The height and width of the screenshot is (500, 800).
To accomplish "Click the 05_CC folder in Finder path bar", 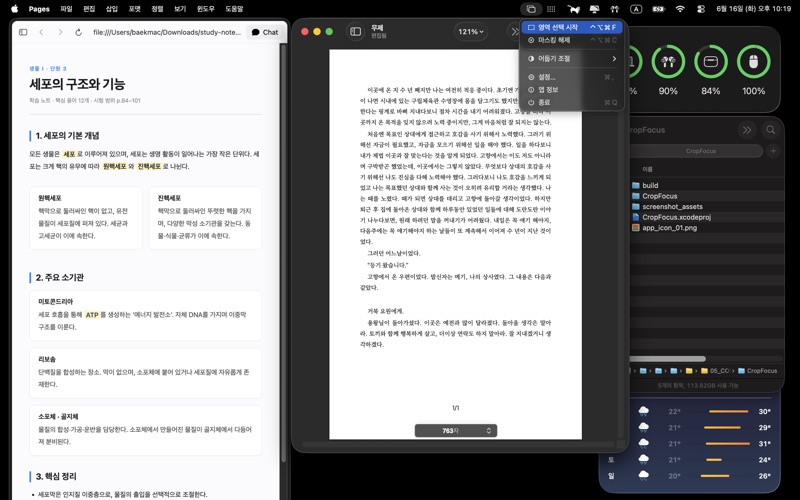I will point(715,371).
